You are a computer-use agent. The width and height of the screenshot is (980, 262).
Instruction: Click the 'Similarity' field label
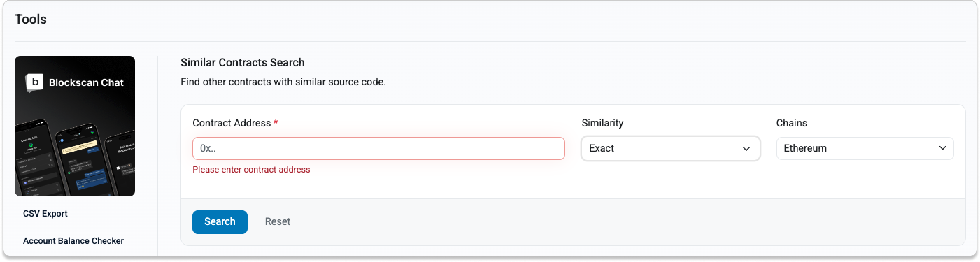[x=602, y=123]
